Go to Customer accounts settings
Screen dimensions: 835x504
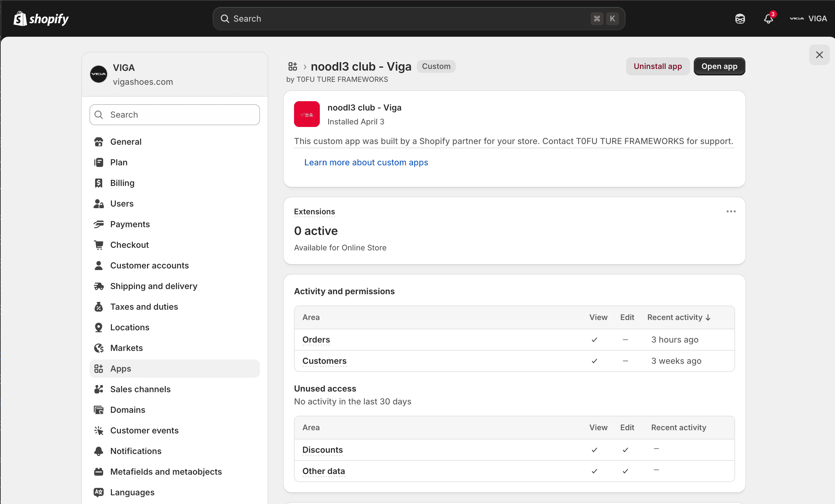pos(174,266)
